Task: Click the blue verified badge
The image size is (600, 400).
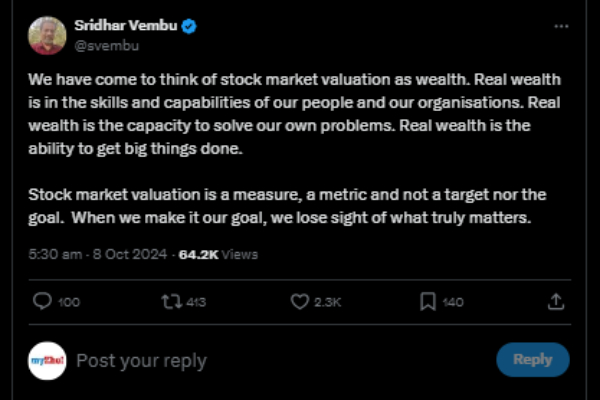Action: coord(189,25)
